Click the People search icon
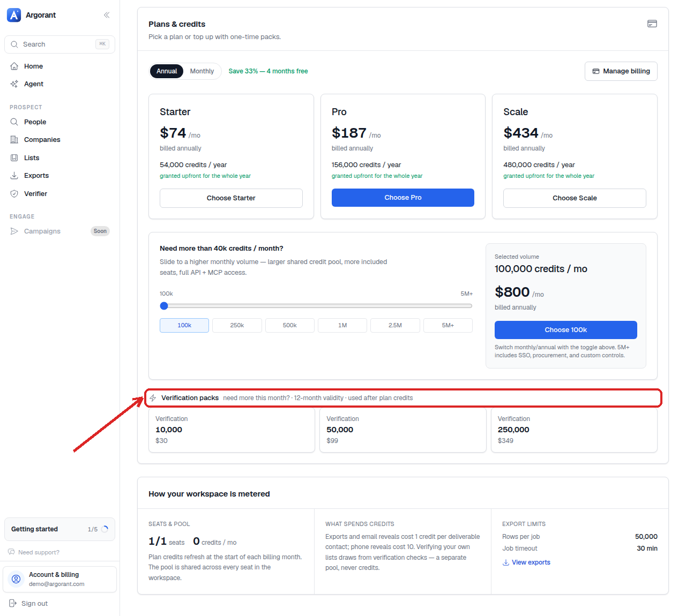Image resolution: width=686 pixels, height=616 pixels. (x=14, y=122)
